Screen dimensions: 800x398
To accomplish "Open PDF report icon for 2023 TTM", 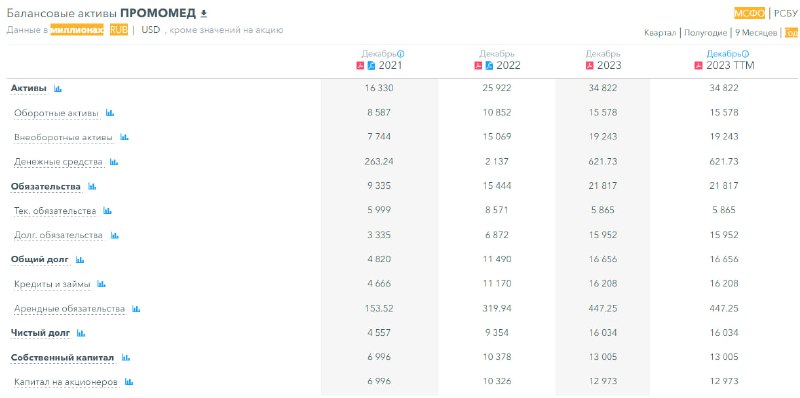I will click(698, 66).
